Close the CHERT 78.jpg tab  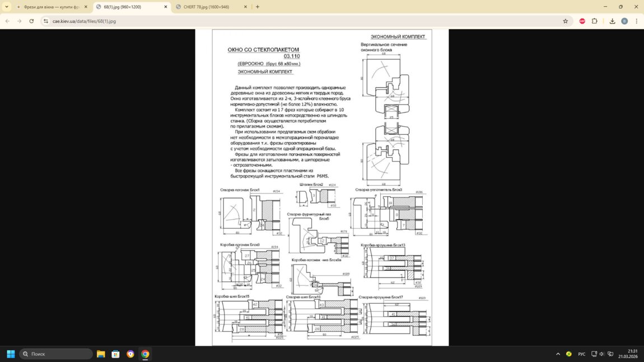245,7
